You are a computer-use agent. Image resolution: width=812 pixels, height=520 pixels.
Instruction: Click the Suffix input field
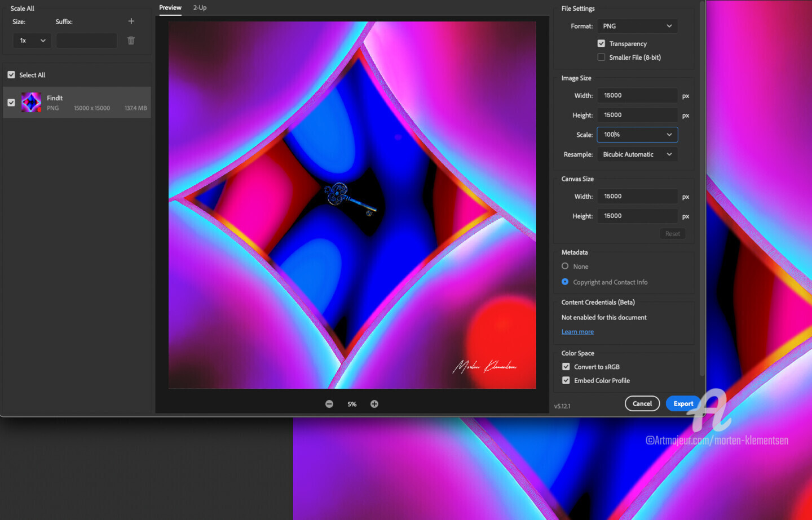pos(86,41)
